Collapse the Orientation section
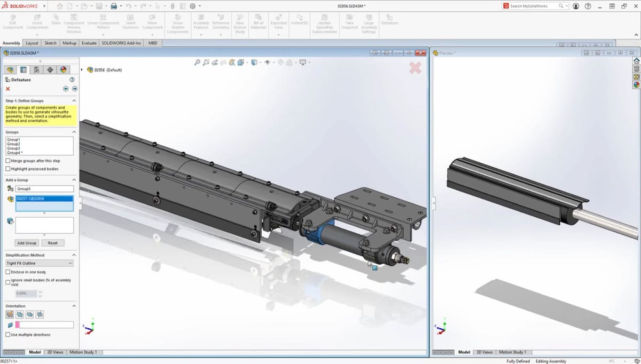 [74, 306]
